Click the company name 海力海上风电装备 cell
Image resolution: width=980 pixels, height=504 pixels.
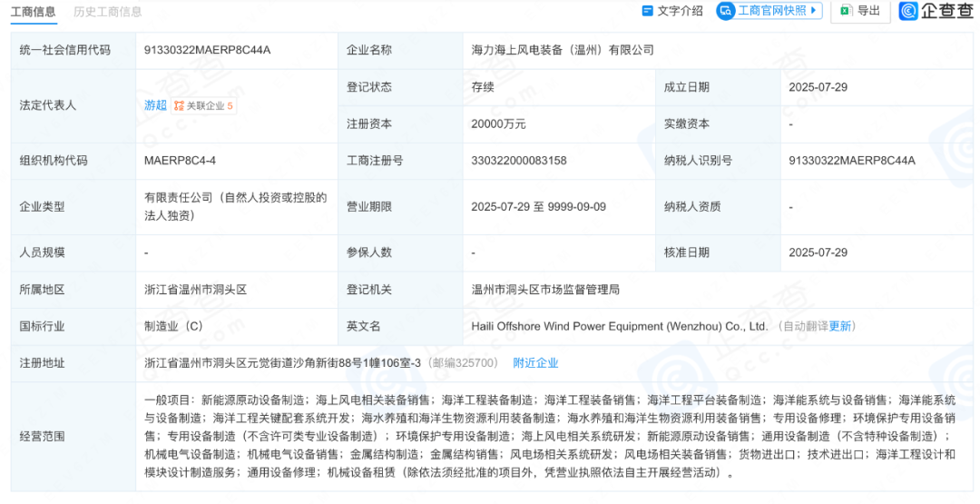(563, 50)
